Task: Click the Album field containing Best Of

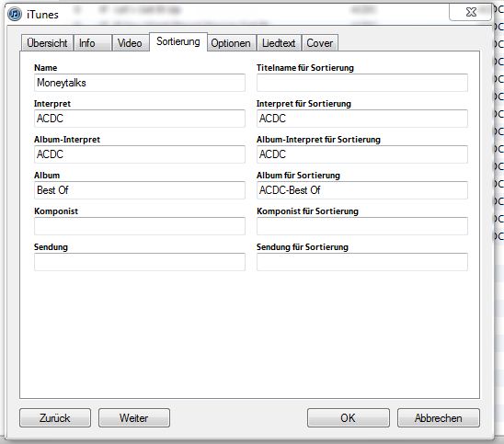Action: [x=140, y=190]
